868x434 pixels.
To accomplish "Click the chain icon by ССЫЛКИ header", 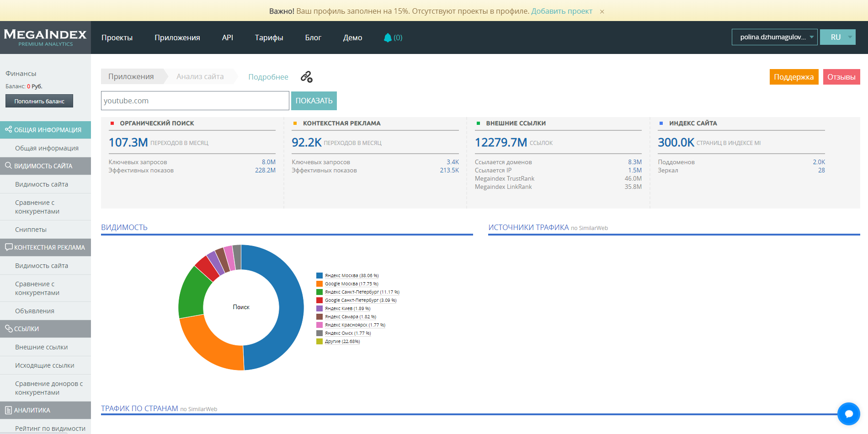I will [8, 328].
